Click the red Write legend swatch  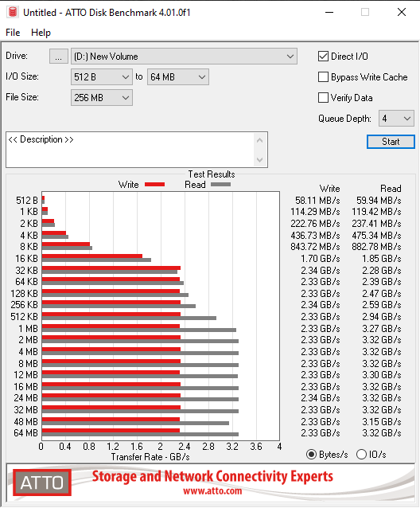[x=154, y=185]
